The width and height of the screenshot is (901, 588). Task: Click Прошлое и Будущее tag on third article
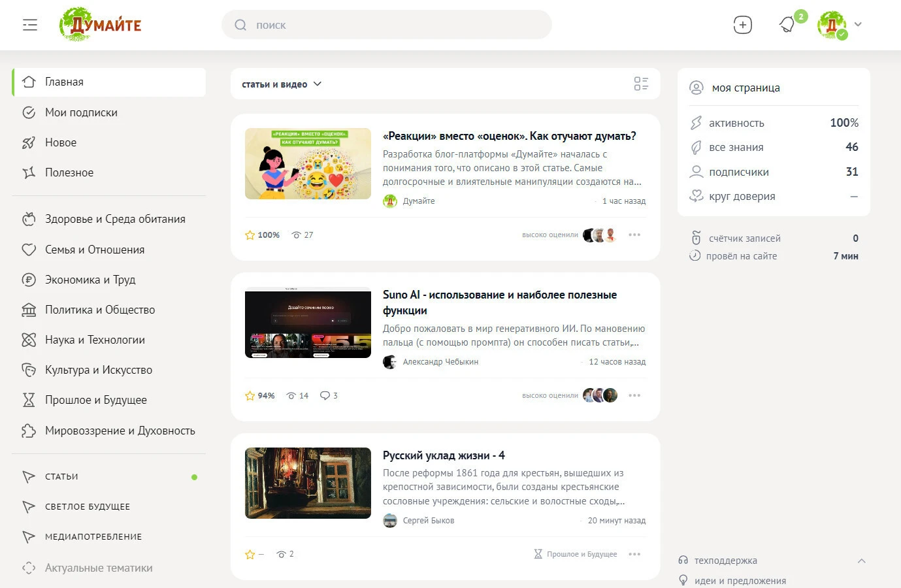click(575, 554)
